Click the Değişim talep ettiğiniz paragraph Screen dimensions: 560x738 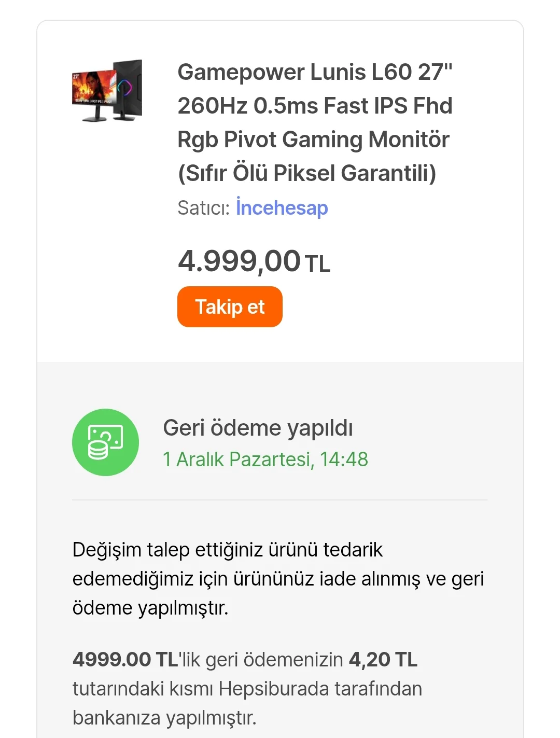click(227, 550)
